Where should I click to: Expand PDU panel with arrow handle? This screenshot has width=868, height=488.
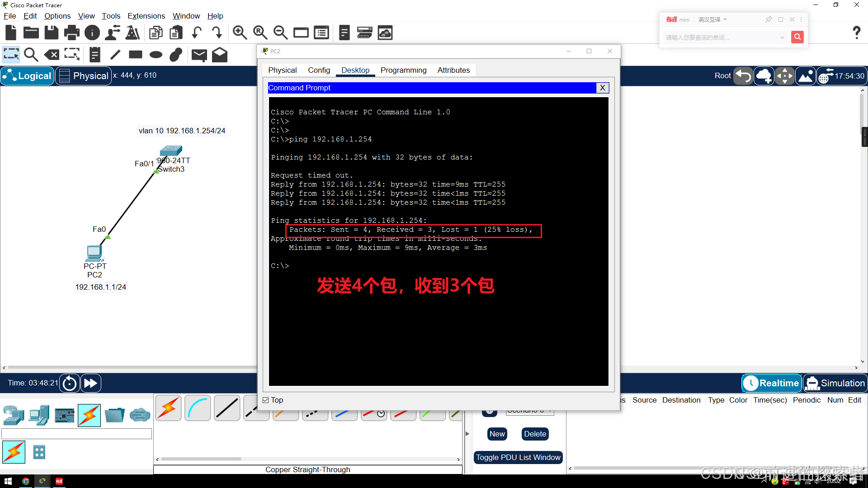[x=467, y=434]
